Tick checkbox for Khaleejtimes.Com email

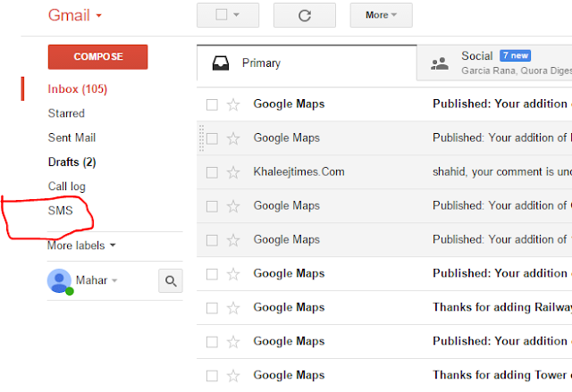point(212,172)
